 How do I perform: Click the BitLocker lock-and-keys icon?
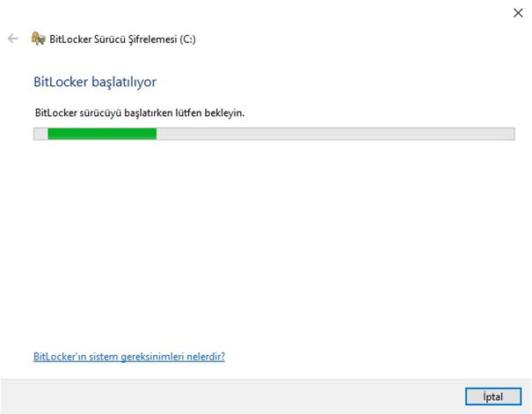point(39,39)
